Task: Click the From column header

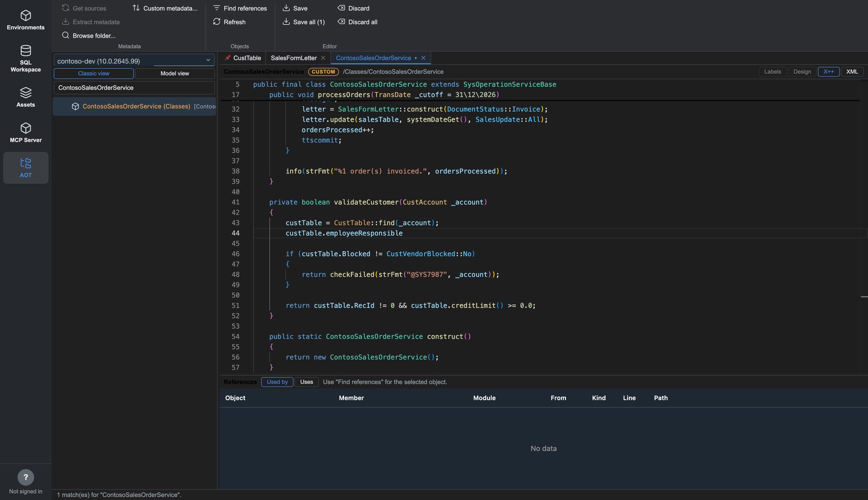Action: click(x=558, y=398)
